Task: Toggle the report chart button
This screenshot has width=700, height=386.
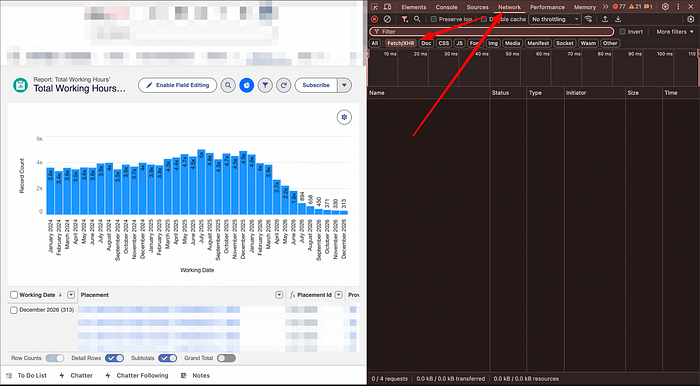Action: coord(246,85)
